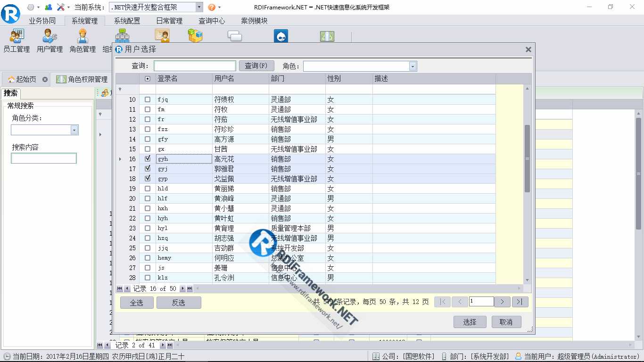
Task: Open the 当前系统 dropdown
Action: click(199, 7)
